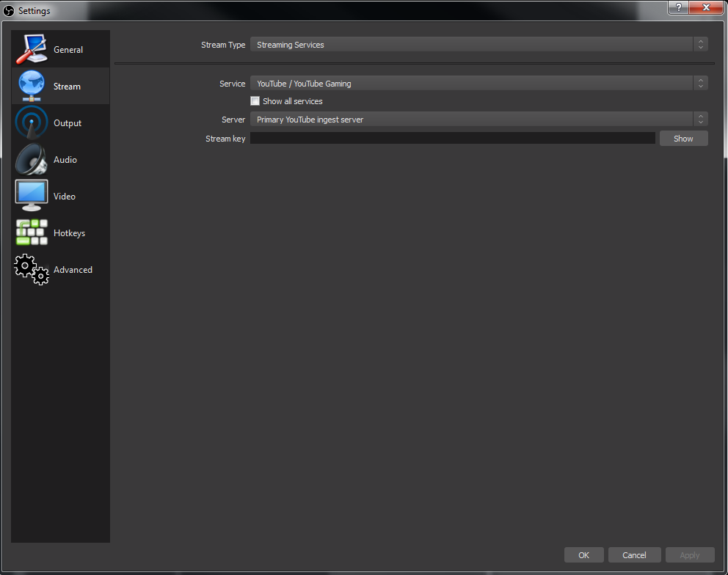Click the OBS logo in title bar

(9, 11)
